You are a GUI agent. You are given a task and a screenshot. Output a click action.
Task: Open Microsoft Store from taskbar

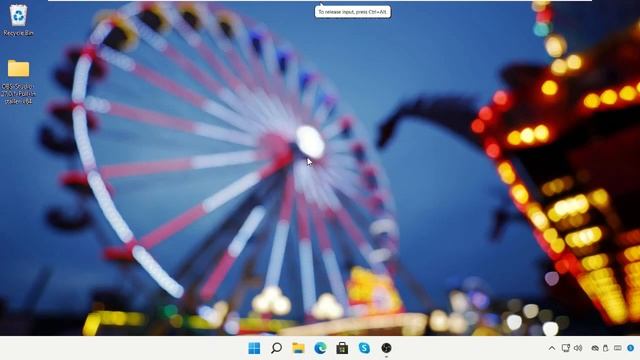(x=342, y=348)
